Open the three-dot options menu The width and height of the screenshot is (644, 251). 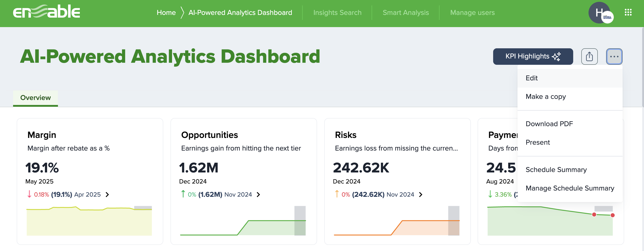pyautogui.click(x=614, y=56)
